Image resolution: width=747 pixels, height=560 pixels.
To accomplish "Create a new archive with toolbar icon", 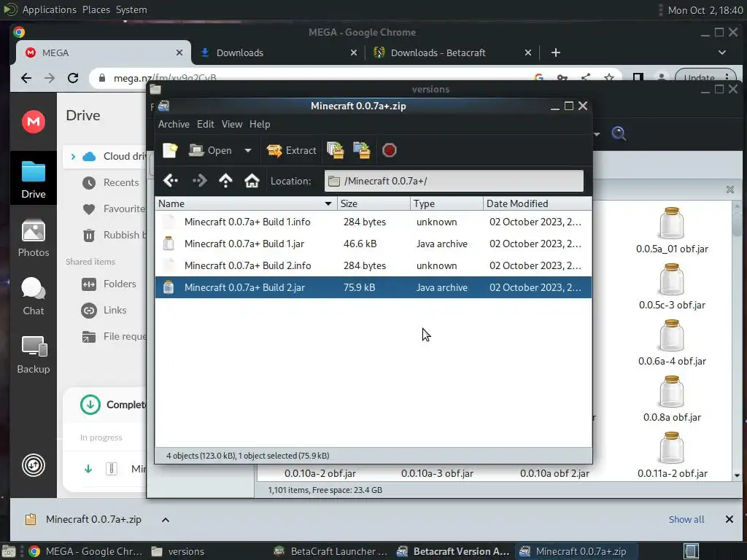I will point(170,150).
